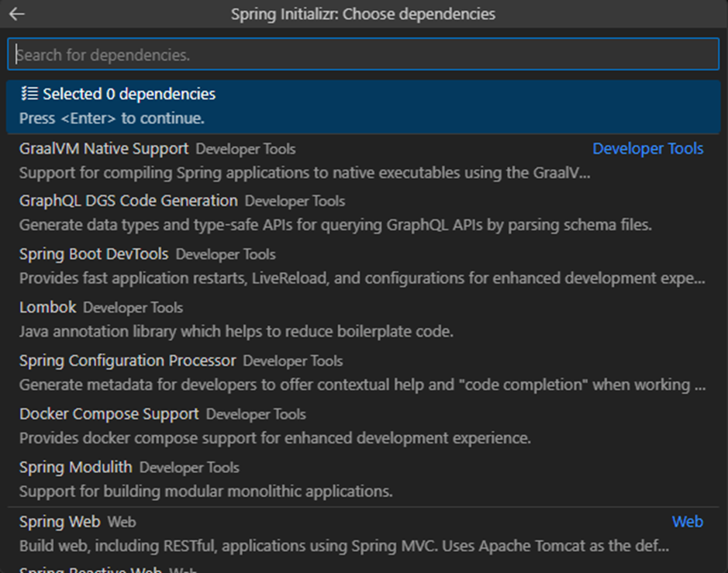Select the Spring Web dependency
This screenshot has height=573, width=728.
tap(60, 522)
